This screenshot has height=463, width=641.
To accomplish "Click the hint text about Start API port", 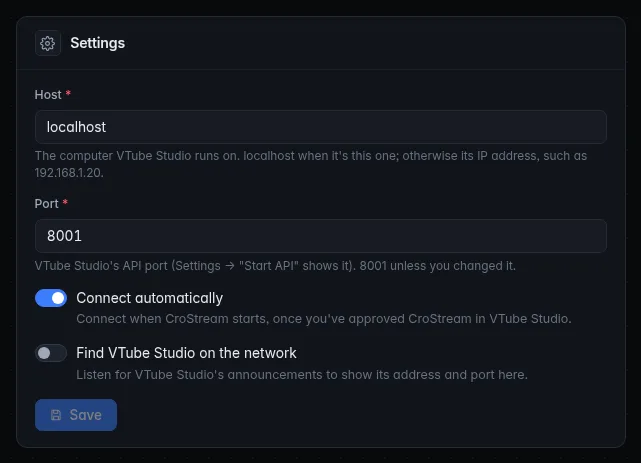I will [275, 266].
